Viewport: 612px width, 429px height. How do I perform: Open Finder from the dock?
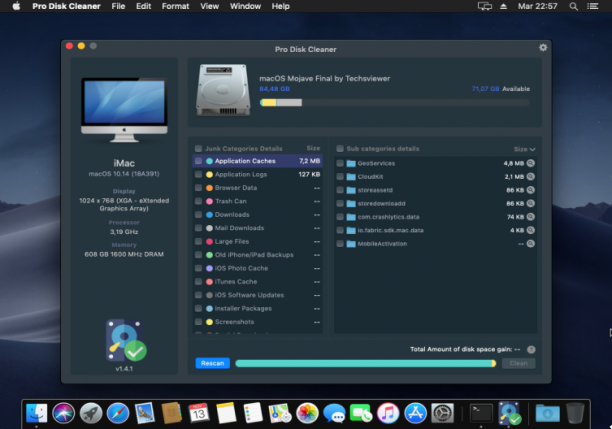[36, 413]
